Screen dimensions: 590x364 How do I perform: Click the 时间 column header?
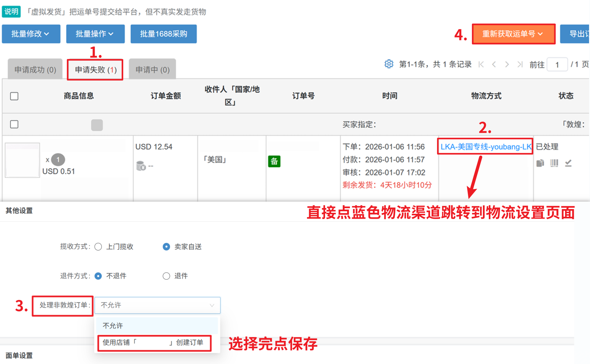point(389,96)
